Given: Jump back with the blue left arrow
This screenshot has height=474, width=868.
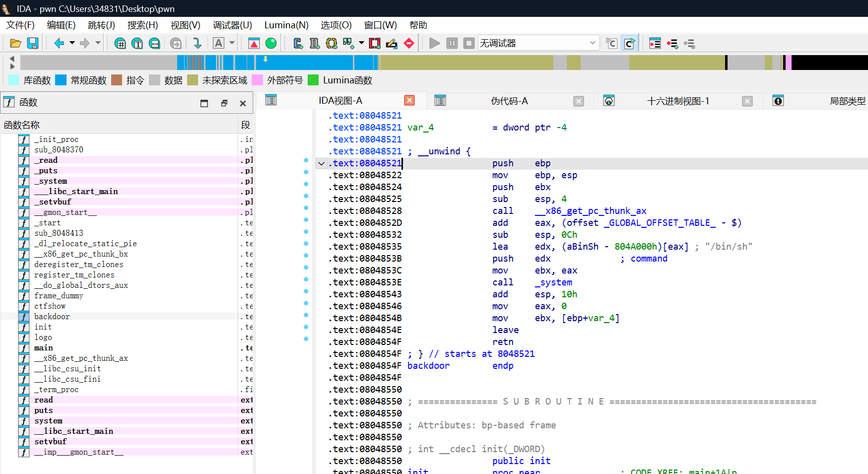Looking at the screenshot, I should tap(59, 43).
